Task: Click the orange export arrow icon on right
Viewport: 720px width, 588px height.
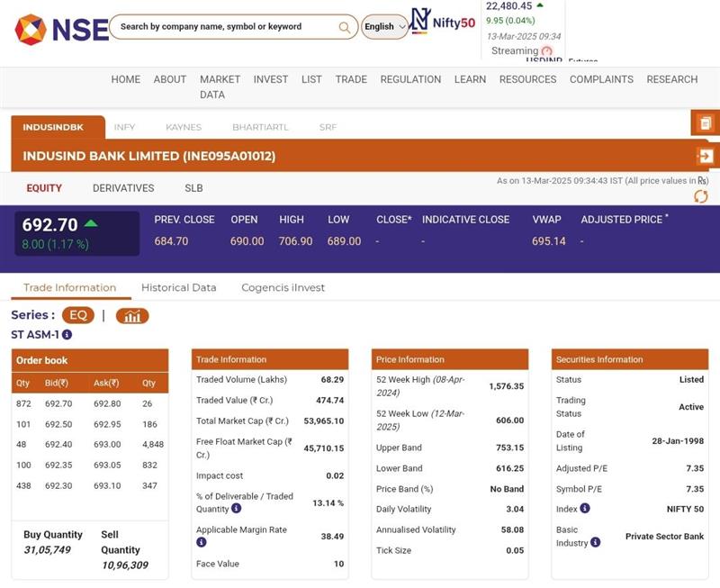Action: coord(705,156)
